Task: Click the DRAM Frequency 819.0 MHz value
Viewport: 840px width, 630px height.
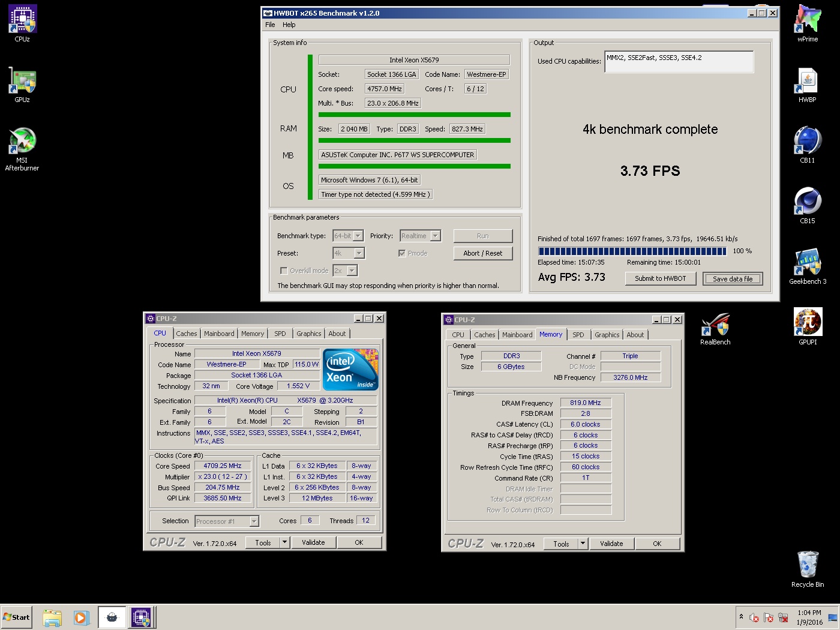Action: click(x=586, y=403)
